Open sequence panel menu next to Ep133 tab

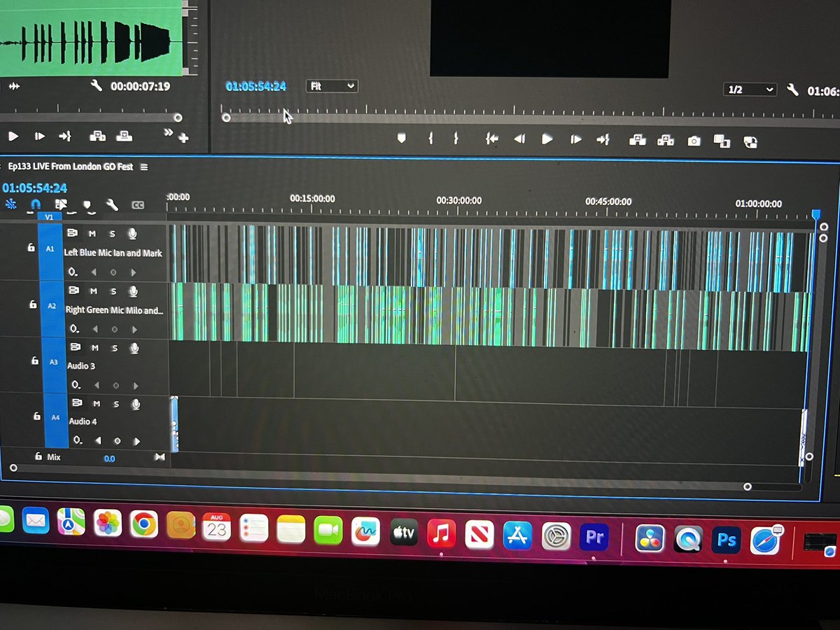point(144,167)
